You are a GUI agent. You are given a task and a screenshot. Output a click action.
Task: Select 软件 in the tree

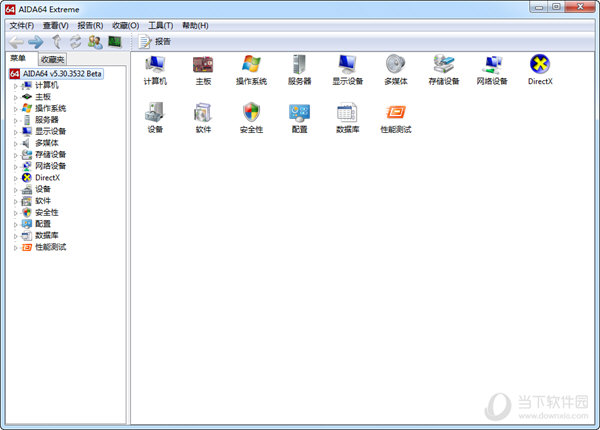(x=43, y=200)
